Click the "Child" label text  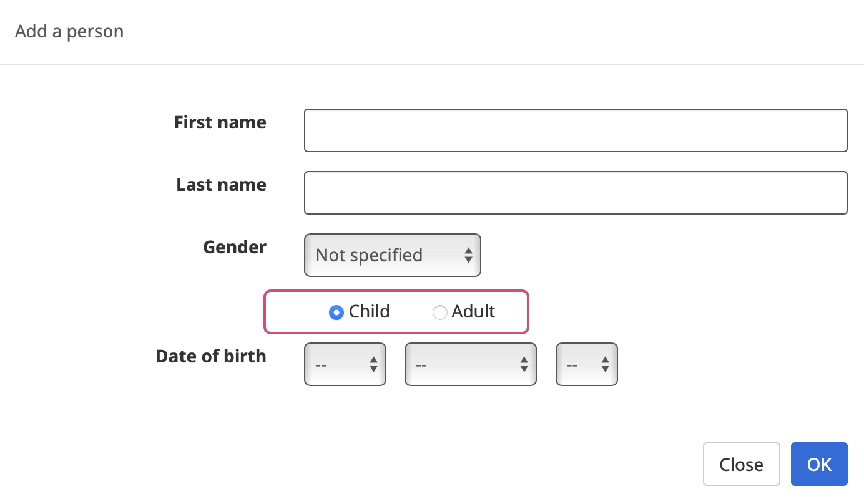(369, 311)
